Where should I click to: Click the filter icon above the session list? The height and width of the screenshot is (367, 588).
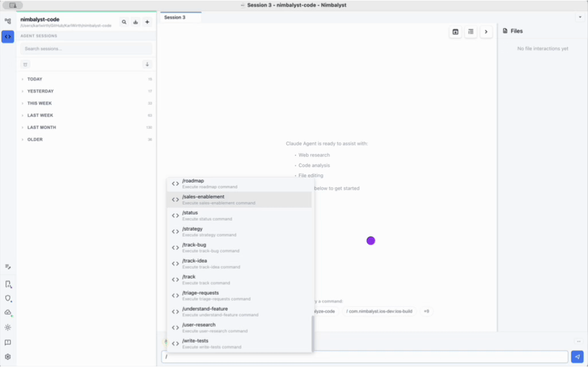pyautogui.click(x=25, y=64)
